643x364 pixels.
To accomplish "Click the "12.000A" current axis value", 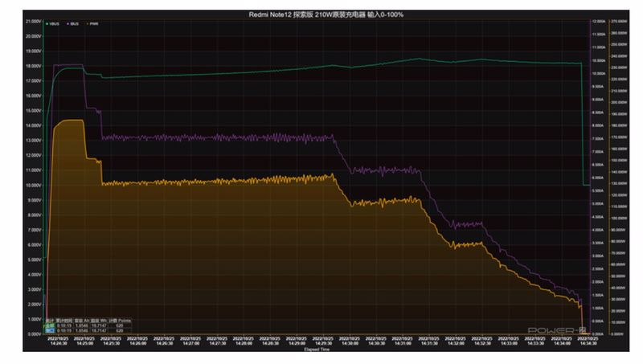I will [x=598, y=22].
